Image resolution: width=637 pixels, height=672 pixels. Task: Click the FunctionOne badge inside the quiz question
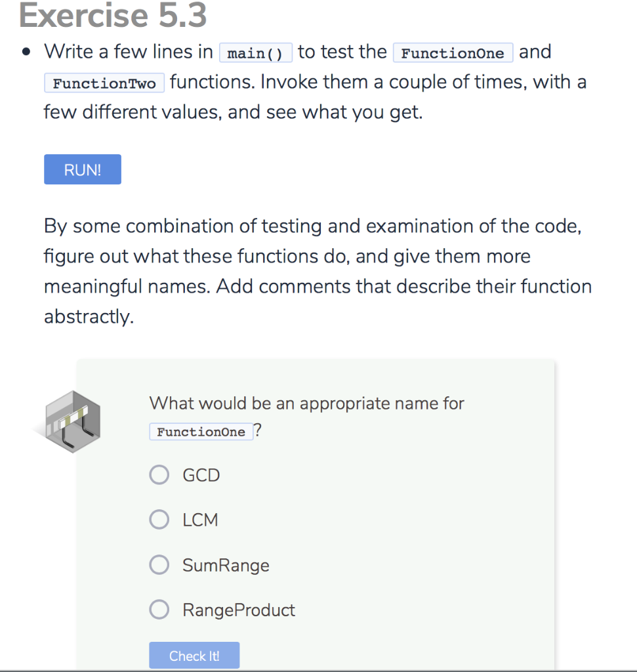click(x=201, y=431)
